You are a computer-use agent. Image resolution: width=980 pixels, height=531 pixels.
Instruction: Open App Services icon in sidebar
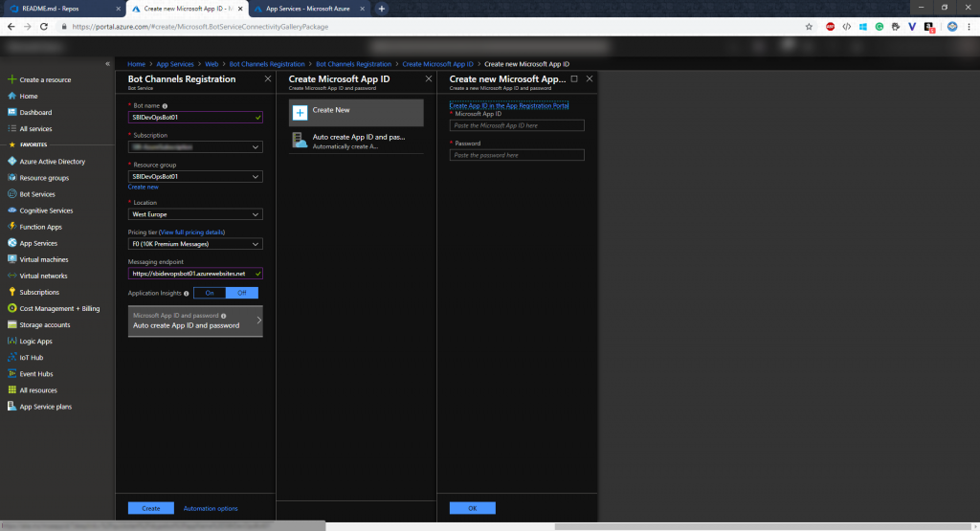11,242
